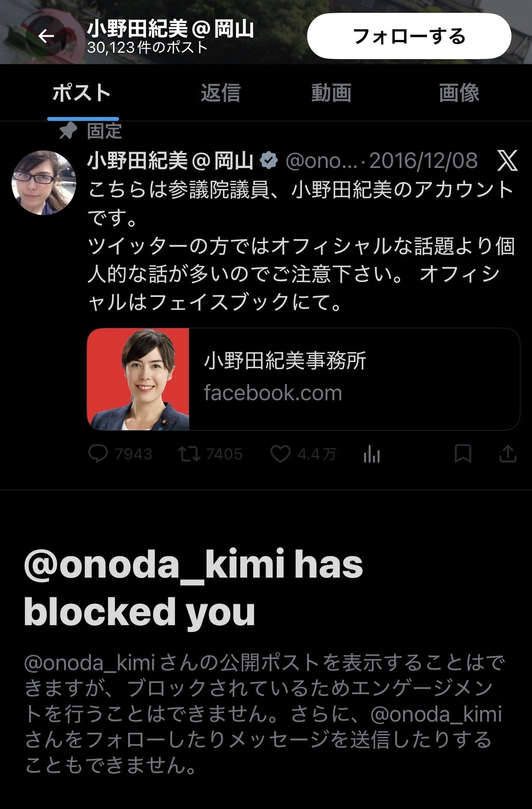Viewport: 532px width, 809px height.
Task: Open the X logo icon on post
Action: tap(508, 161)
